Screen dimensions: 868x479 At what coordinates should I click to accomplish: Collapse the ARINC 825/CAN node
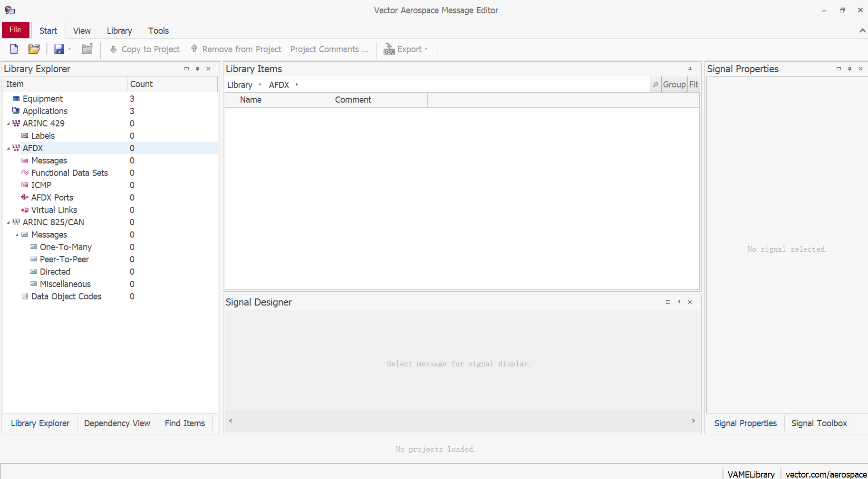pyautogui.click(x=8, y=222)
